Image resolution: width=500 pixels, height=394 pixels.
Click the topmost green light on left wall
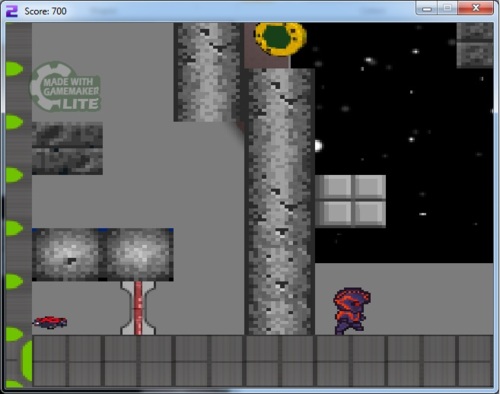pos(14,69)
